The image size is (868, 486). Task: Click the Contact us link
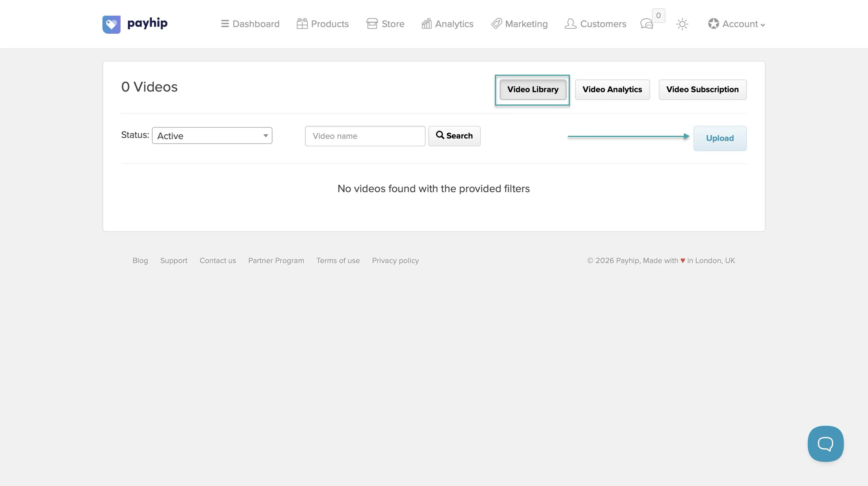tap(218, 261)
